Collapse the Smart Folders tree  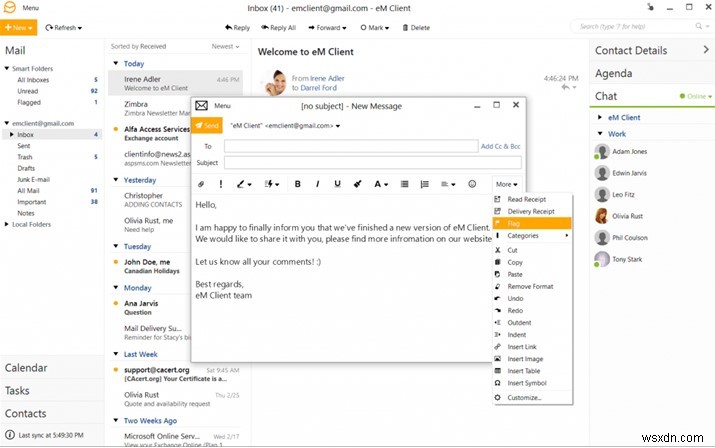(x=7, y=68)
